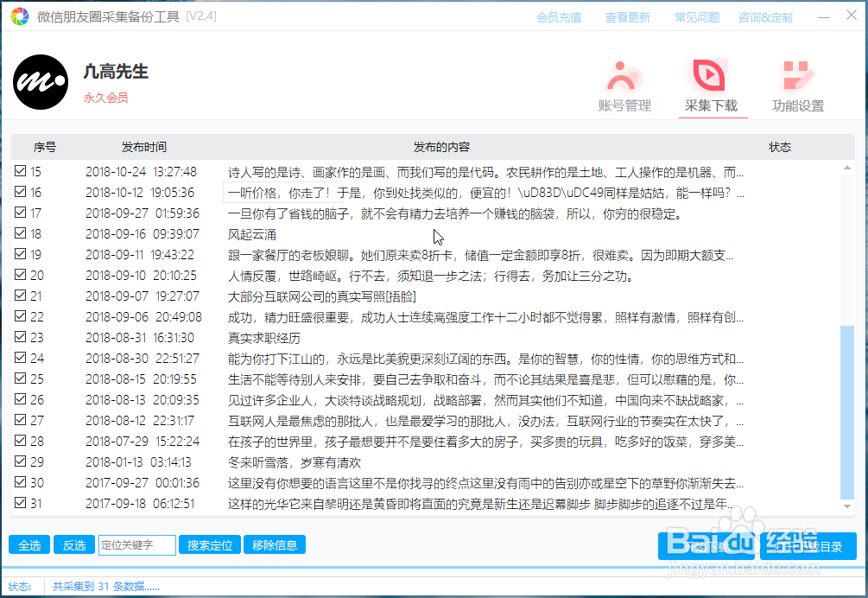This screenshot has width=868, height=598.
Task: Uncheck the checkbox for row 16
Action: (x=21, y=192)
